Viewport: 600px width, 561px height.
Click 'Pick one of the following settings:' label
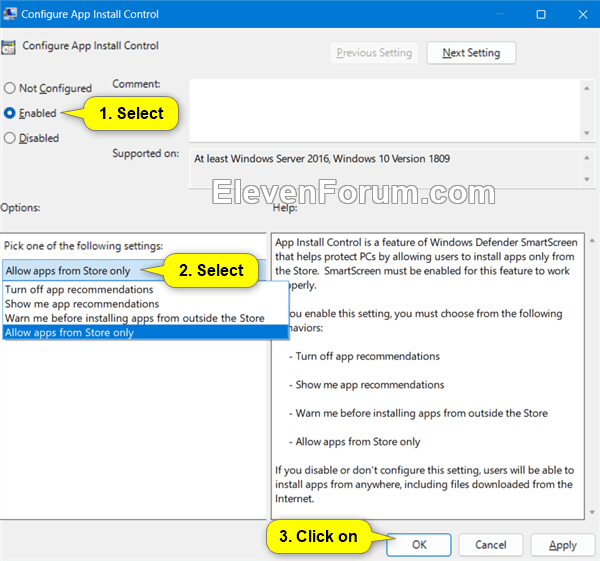pyautogui.click(x=83, y=246)
